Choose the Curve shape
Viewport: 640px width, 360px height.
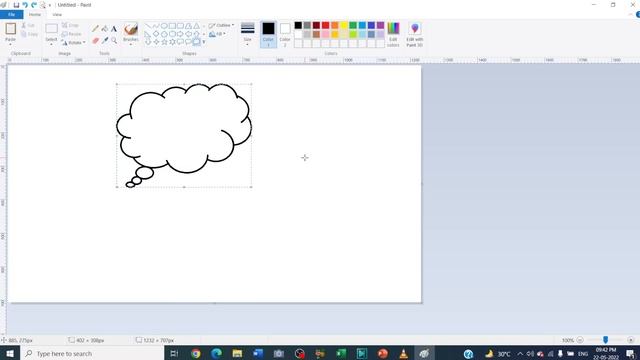(156, 26)
